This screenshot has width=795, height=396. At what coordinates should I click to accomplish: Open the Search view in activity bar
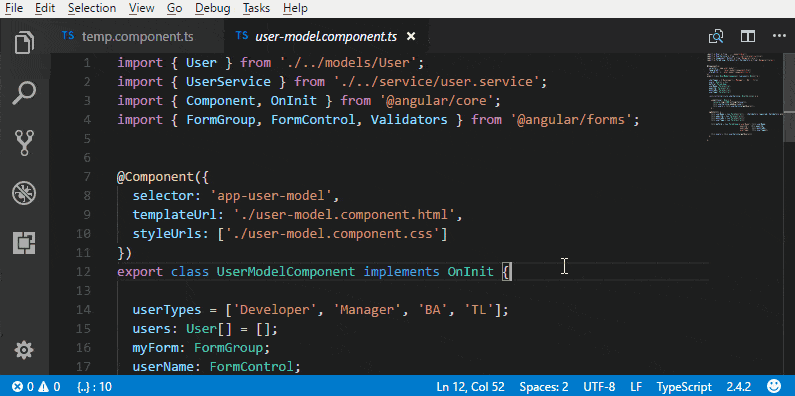[x=24, y=93]
